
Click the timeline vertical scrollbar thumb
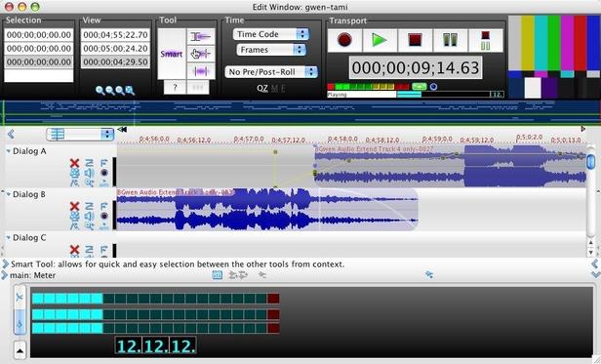pyautogui.click(x=590, y=161)
